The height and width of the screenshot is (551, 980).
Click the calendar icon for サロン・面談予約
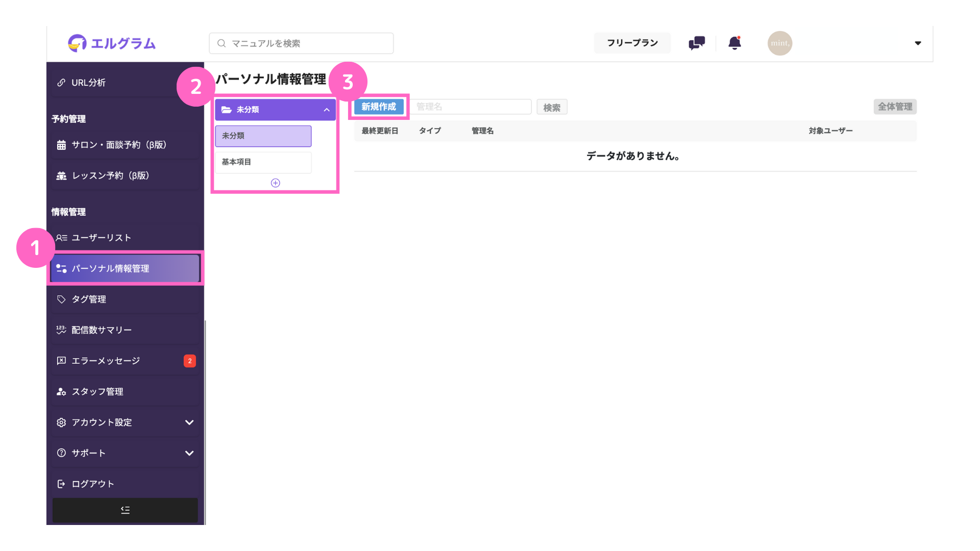pyautogui.click(x=61, y=145)
